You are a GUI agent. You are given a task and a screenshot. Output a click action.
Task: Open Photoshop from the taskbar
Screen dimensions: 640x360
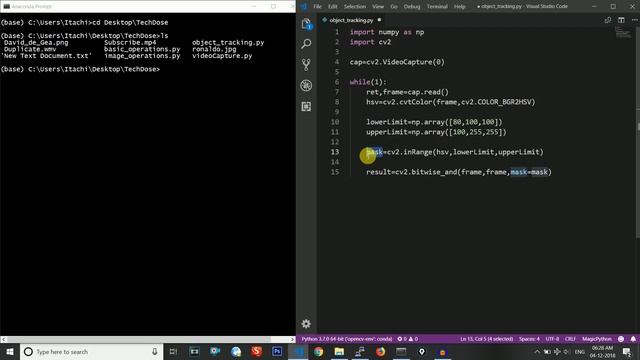pos(277,351)
